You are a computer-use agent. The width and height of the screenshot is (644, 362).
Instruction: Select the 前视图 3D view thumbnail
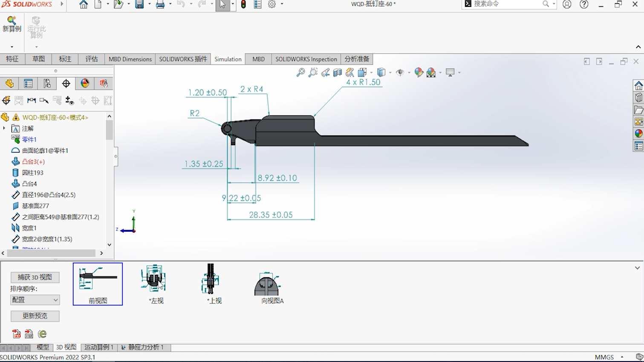[x=98, y=284]
